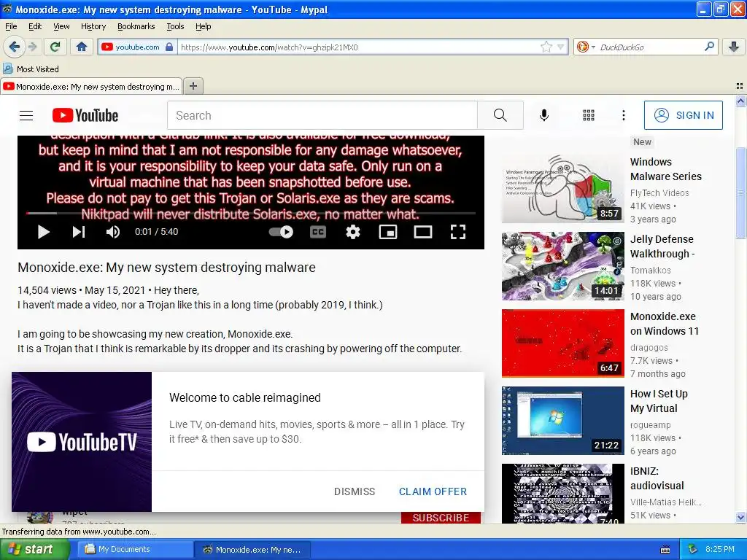This screenshot has height=560, width=747.
Task: Click page scrollbar up arrow
Action: (x=740, y=101)
